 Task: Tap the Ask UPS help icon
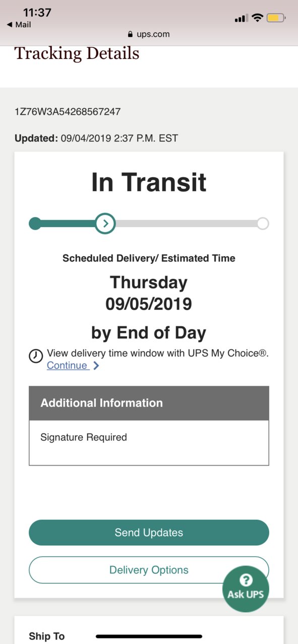[x=246, y=589]
